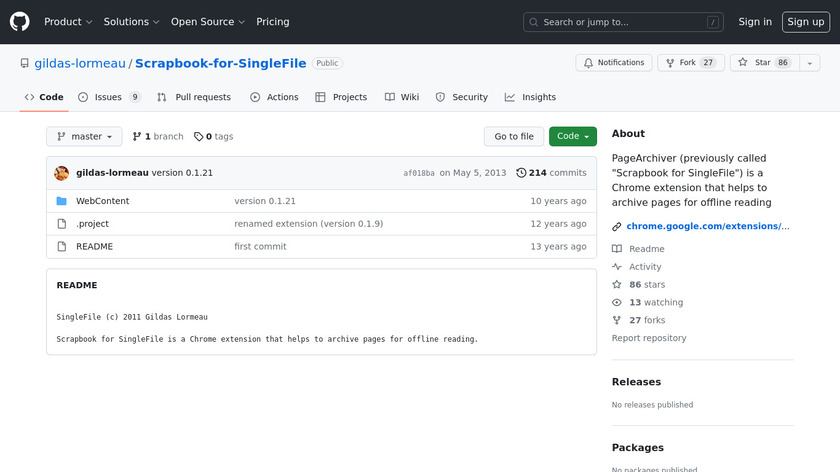The height and width of the screenshot is (472, 840).
Task: Click gildas-lormeau's avatar in commit row
Action: point(62,173)
